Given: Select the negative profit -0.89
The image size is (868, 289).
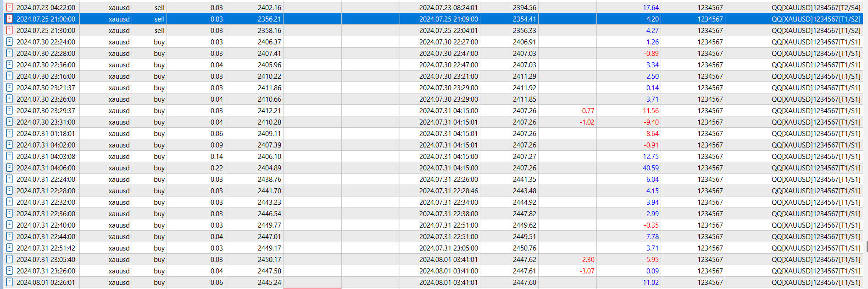Looking at the screenshot, I should [x=651, y=54].
